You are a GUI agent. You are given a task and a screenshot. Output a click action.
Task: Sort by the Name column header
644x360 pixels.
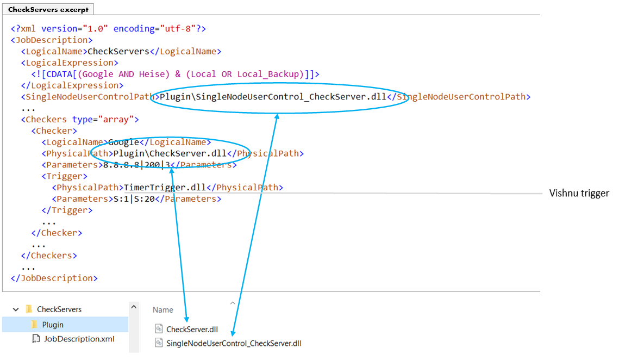(163, 309)
